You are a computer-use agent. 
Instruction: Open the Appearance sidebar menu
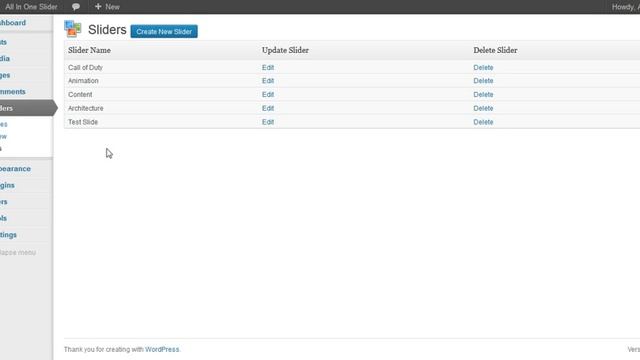(x=15, y=169)
